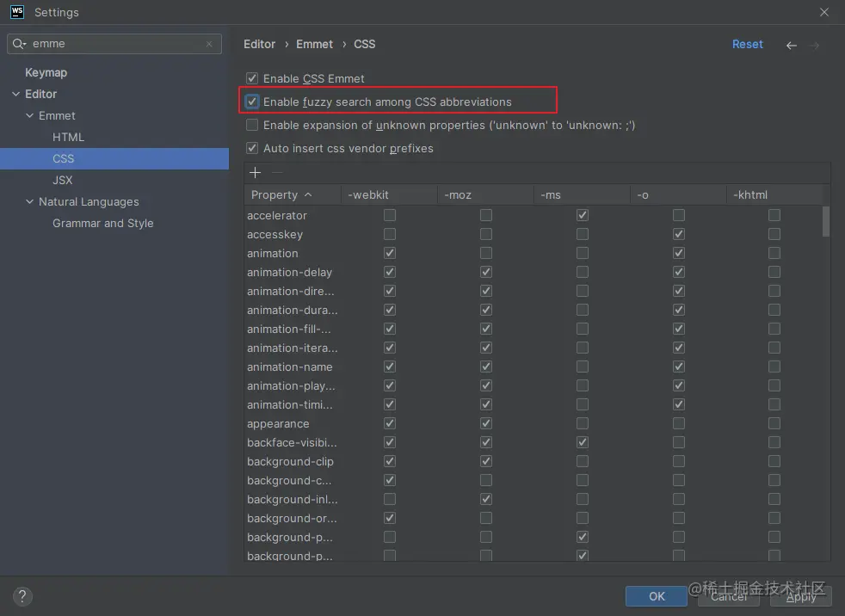The image size is (845, 616).
Task: Collapse the Natural Languages node
Action: pyautogui.click(x=29, y=201)
